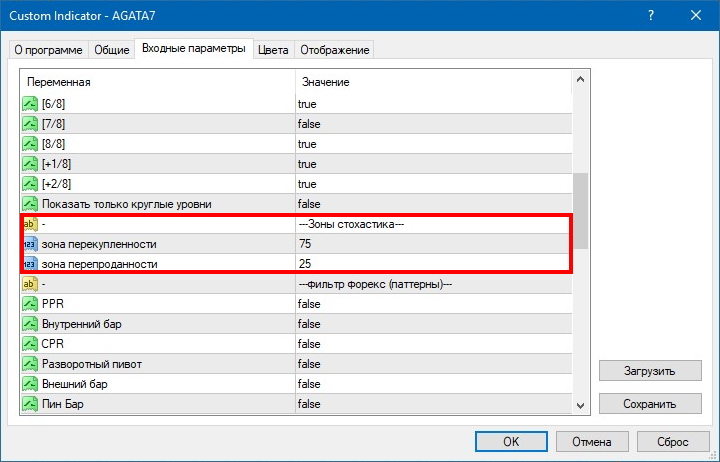Screen dimensions: 720x462
Task: Open the Отображение tab
Action: 334,50
